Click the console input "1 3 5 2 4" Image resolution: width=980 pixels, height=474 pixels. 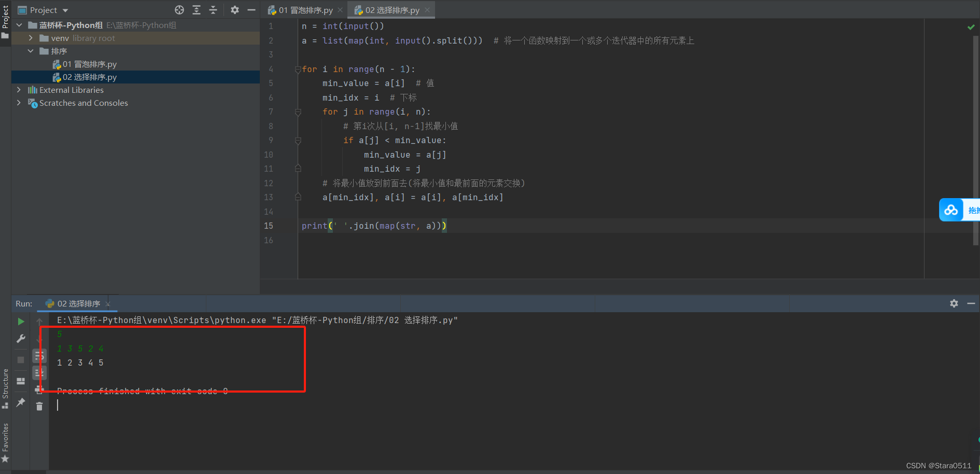click(80, 348)
